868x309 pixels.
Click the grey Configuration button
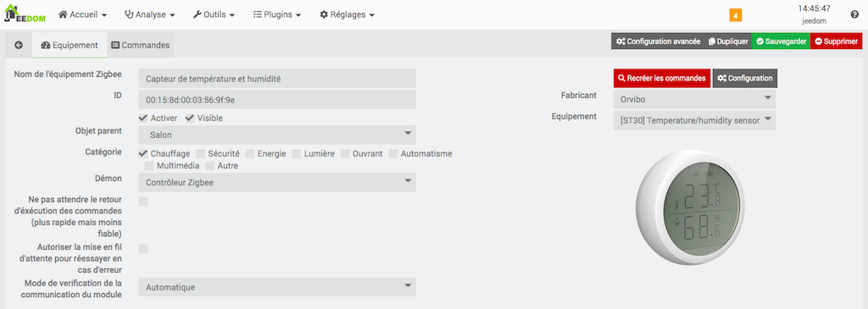pyautogui.click(x=744, y=79)
